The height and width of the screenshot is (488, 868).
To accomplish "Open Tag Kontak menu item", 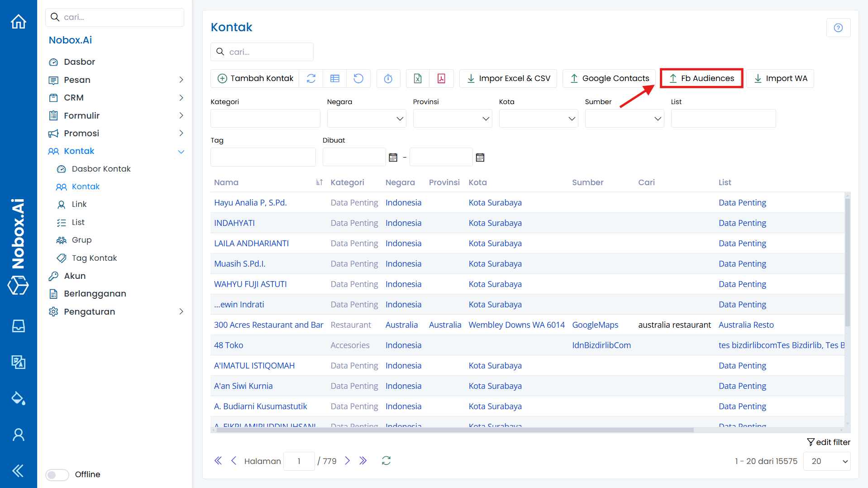I will (93, 258).
